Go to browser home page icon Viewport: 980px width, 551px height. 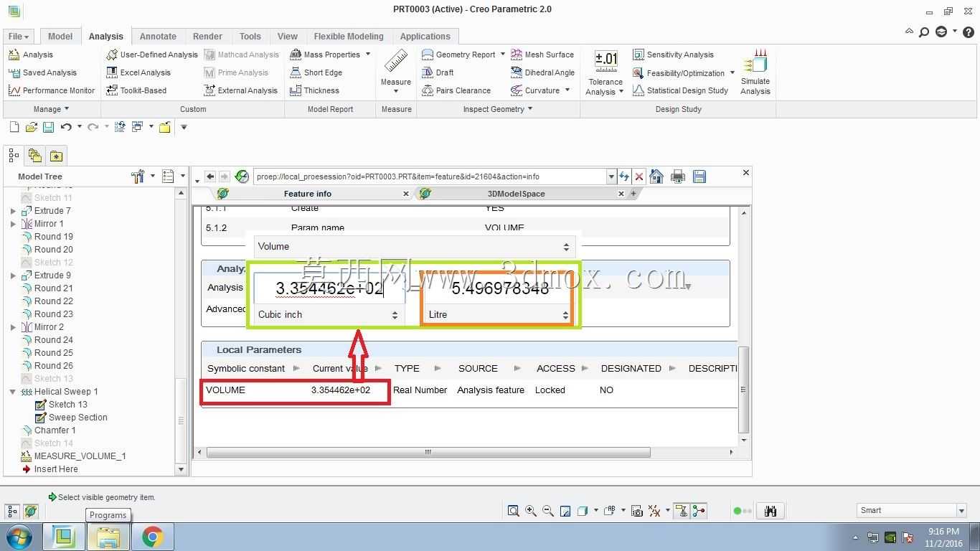(x=656, y=176)
